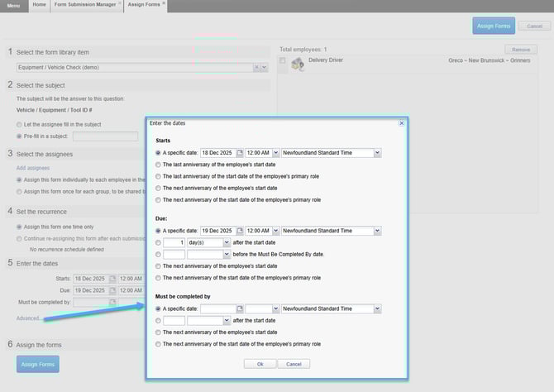Click top-right Assign Forms button
This screenshot has width=554, height=392.
[494, 26]
